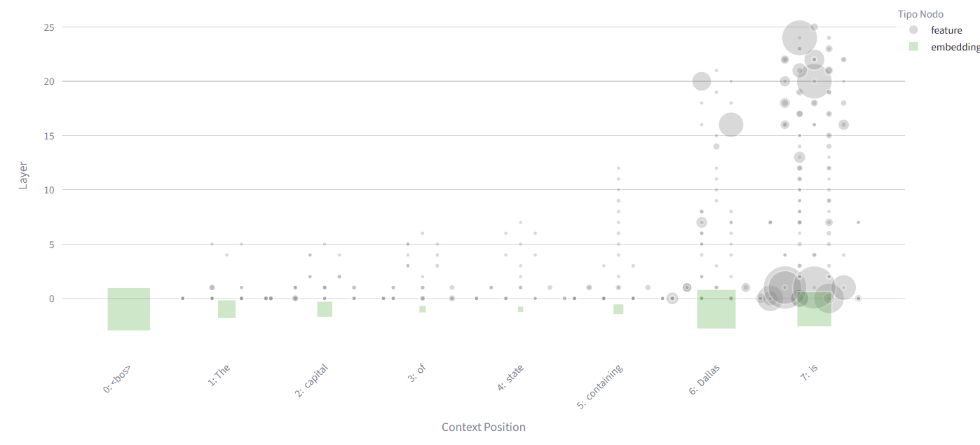Toggle the "feature" legend entry
Screen dimensions: 980x445
click(946, 30)
